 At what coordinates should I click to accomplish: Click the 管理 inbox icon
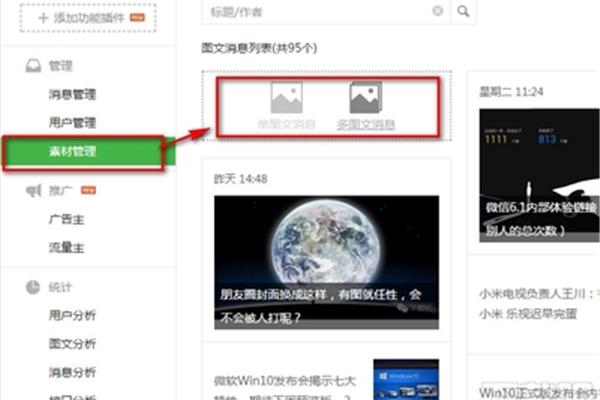[x=33, y=66]
